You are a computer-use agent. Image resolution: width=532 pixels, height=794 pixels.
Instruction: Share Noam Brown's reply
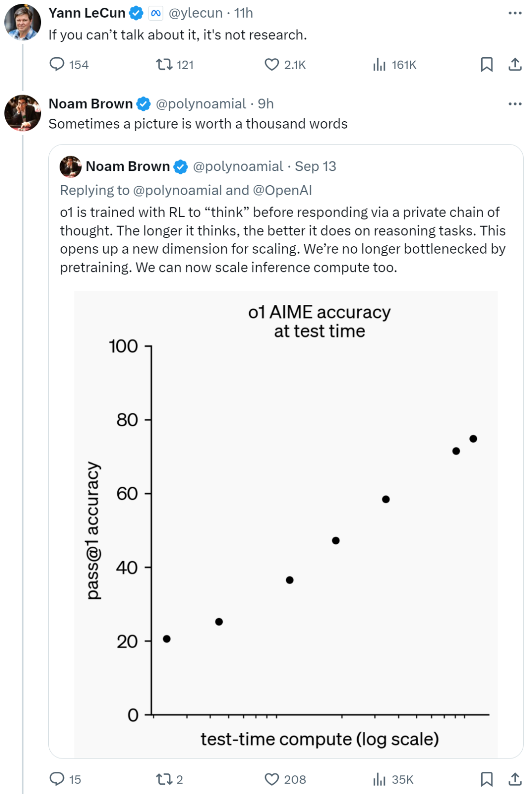514,779
